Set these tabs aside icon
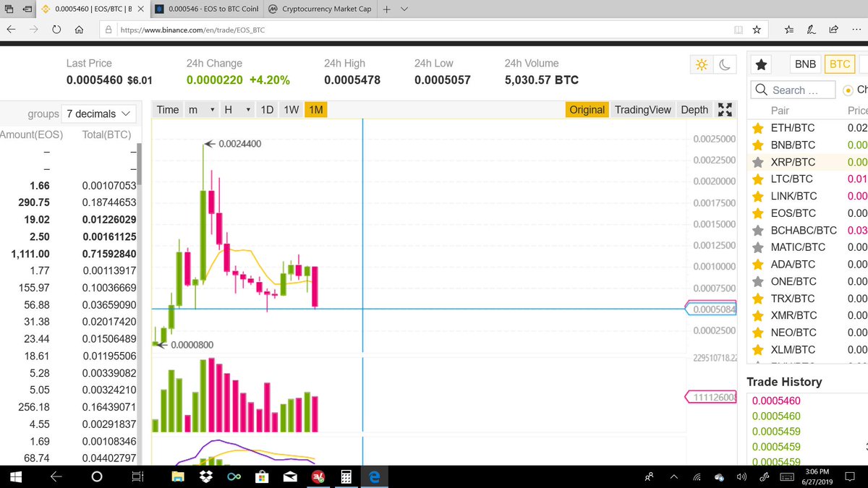The height and width of the screenshot is (488, 868). [27, 10]
